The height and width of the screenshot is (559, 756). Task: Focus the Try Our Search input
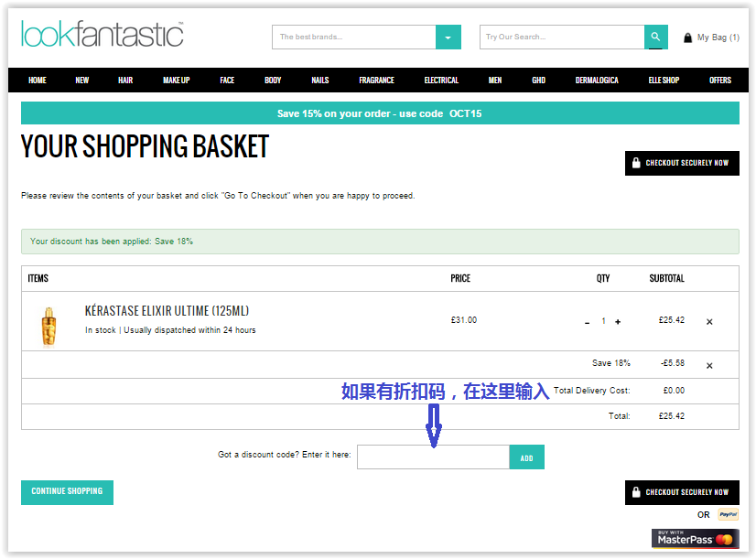562,38
